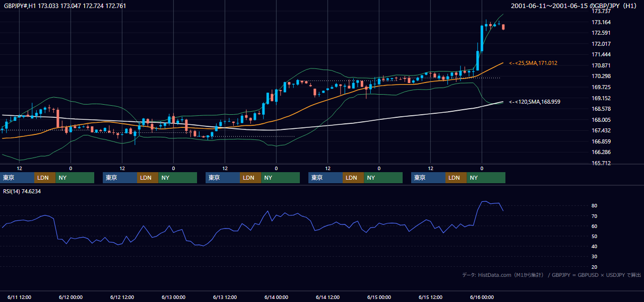Select the 6/15 12:00 date label
The height and width of the screenshot is (302, 644).
coord(430,297)
